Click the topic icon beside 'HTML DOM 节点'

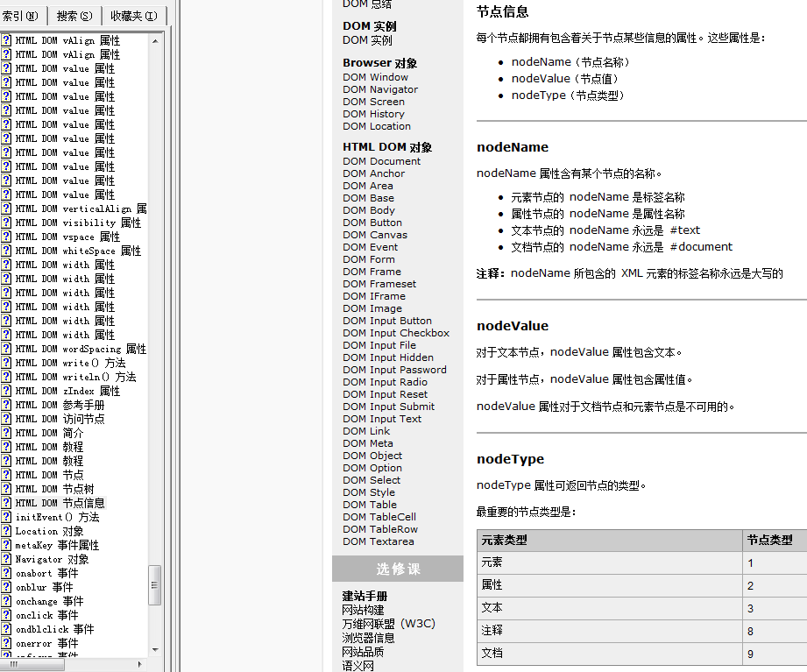[x=6, y=474]
